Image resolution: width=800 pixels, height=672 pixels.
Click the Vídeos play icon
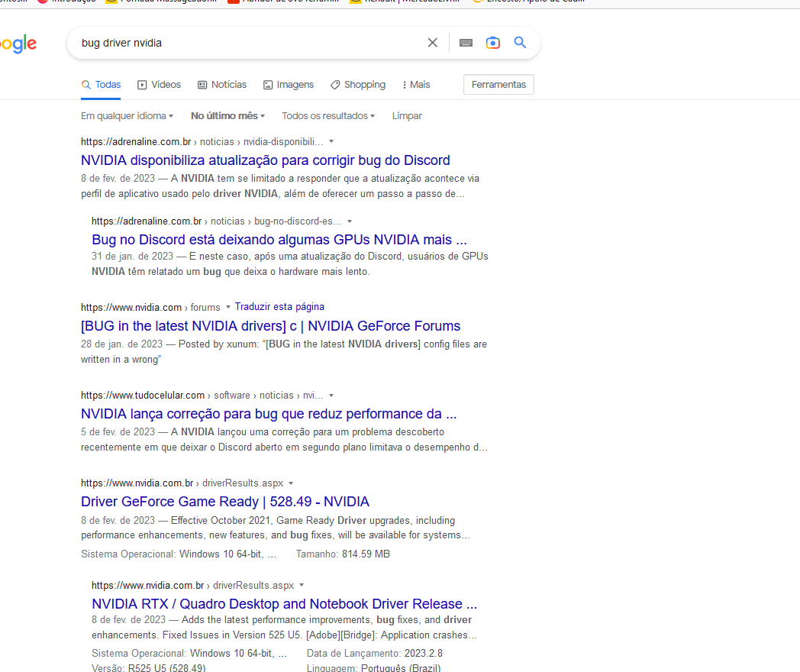[142, 85]
